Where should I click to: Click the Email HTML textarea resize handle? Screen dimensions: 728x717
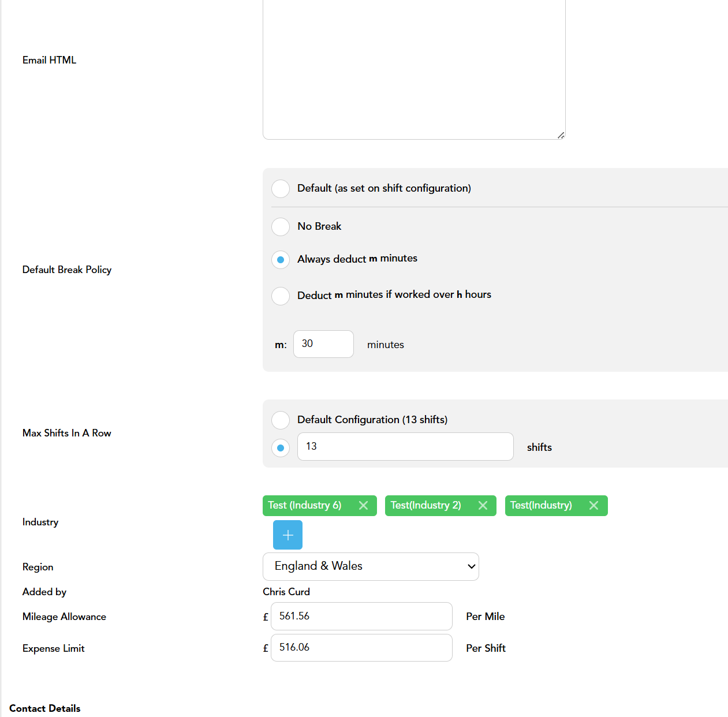coord(561,135)
